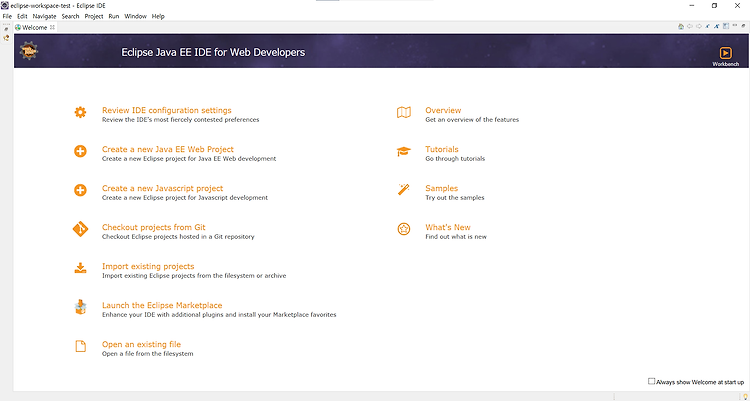Click the Restore icon in left trim bar
The width and height of the screenshot is (750, 401).
click(x=6, y=29)
